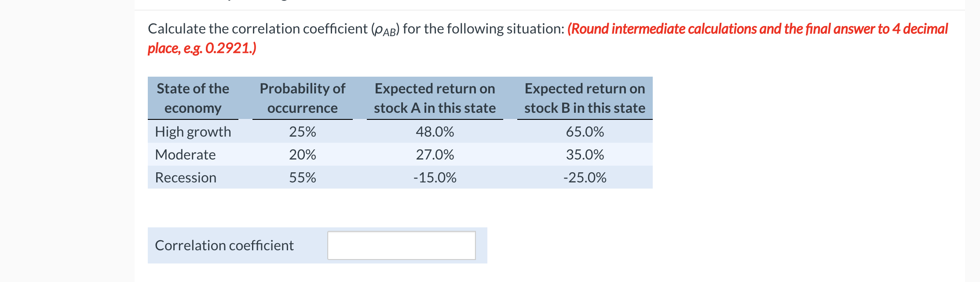Click the Probability of occurrence column header
Image resolution: width=980 pixels, height=282 pixels.
pyautogui.click(x=302, y=98)
